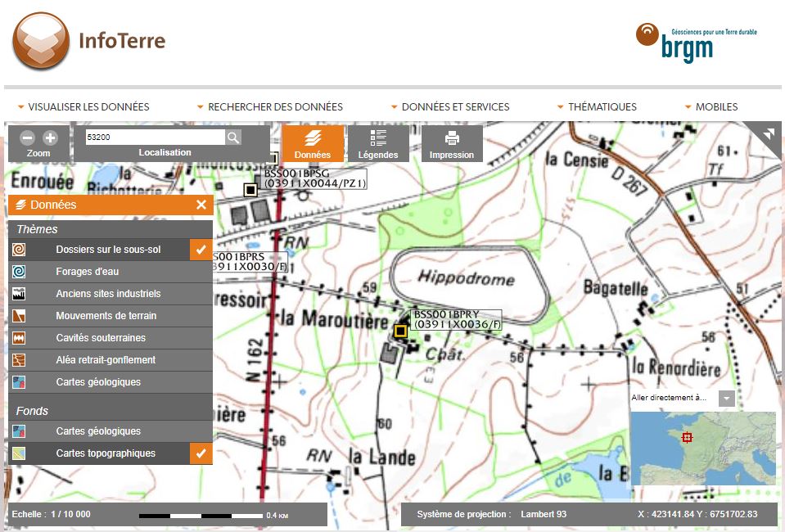Open the VISUALISER LES DONNÉES menu

(x=83, y=106)
